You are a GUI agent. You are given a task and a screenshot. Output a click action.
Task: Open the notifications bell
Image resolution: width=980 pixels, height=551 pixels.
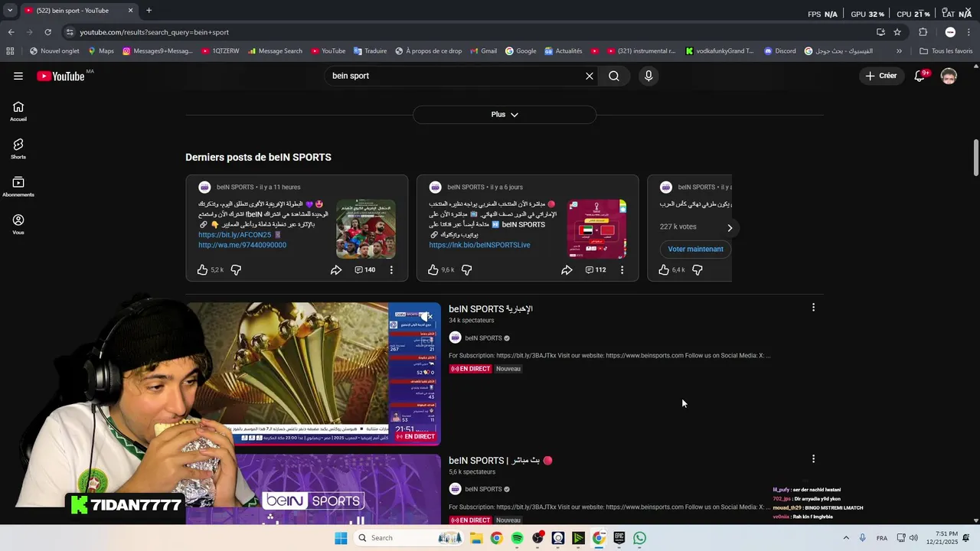(920, 76)
